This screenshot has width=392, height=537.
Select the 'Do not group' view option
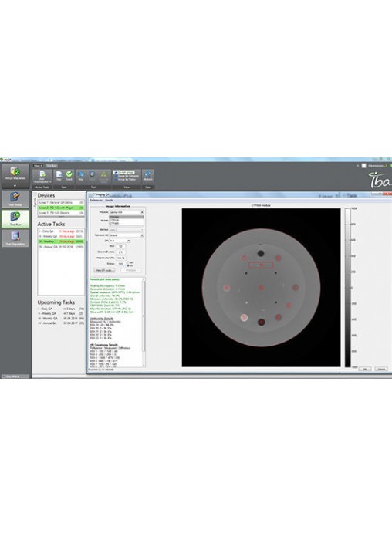tap(123, 172)
